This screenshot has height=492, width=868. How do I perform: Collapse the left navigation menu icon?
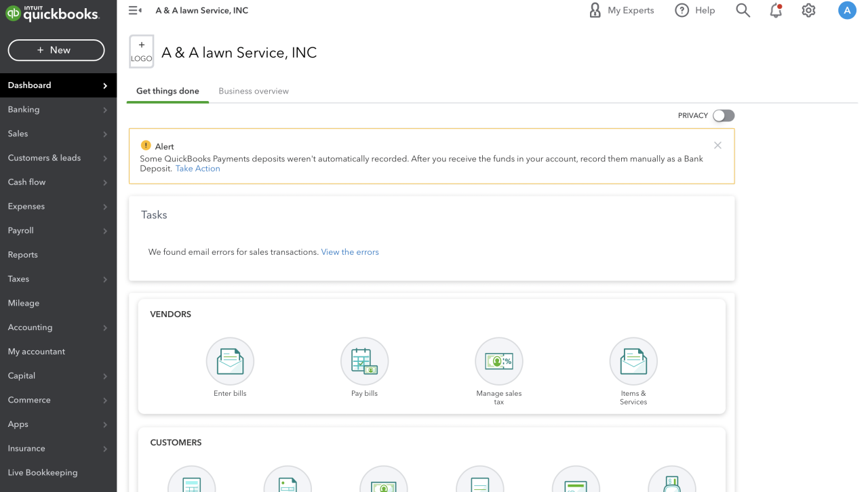tap(135, 11)
